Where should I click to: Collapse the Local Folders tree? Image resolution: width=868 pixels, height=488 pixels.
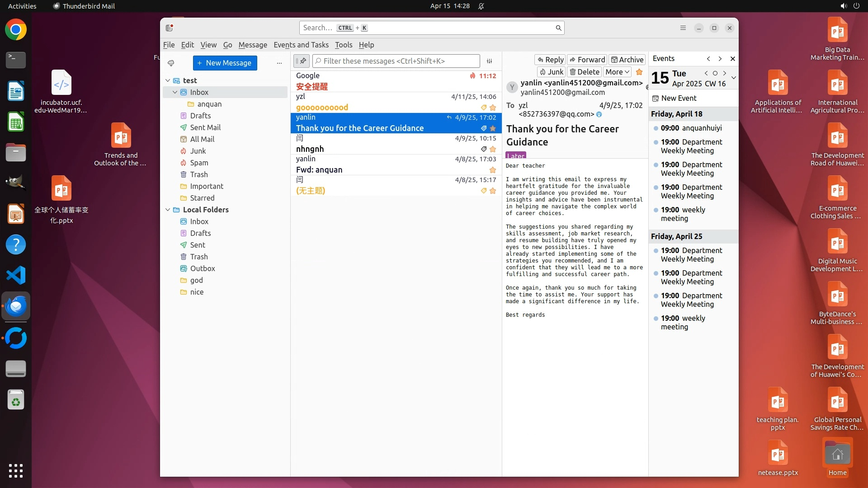[168, 210]
